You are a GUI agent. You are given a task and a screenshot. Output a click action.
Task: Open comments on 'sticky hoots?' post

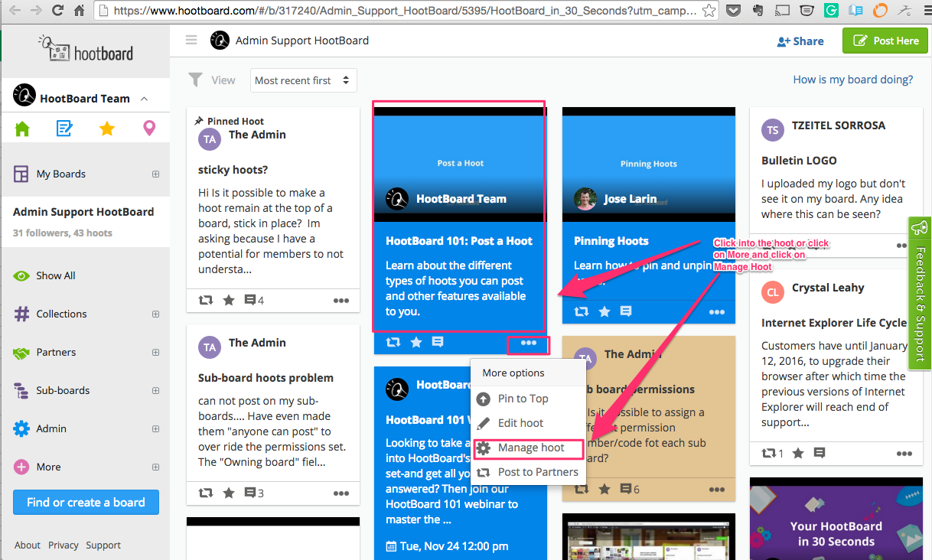coord(254,301)
